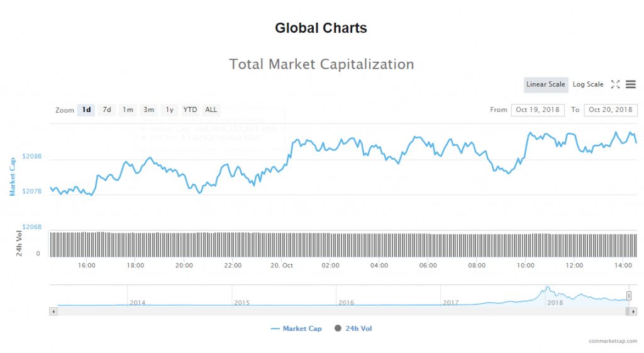Click the navigator left scroll arrow
The image size is (644, 353).
pos(53,311)
